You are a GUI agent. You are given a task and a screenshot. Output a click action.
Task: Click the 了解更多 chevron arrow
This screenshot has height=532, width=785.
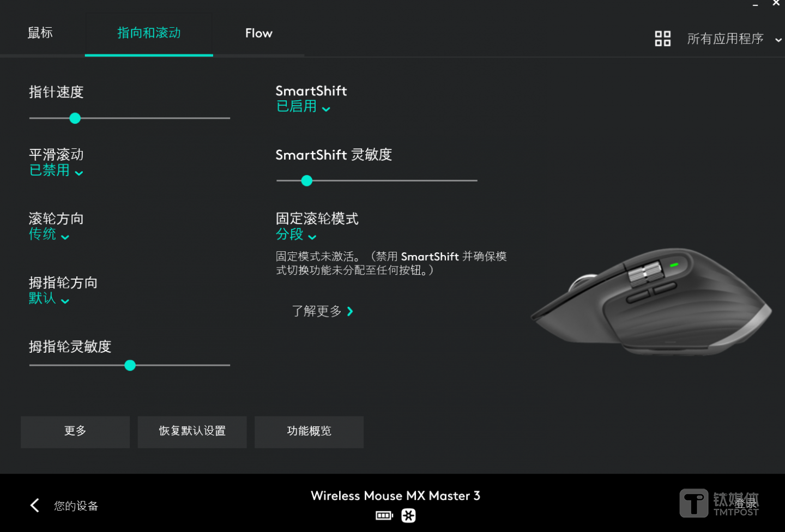[x=351, y=311]
